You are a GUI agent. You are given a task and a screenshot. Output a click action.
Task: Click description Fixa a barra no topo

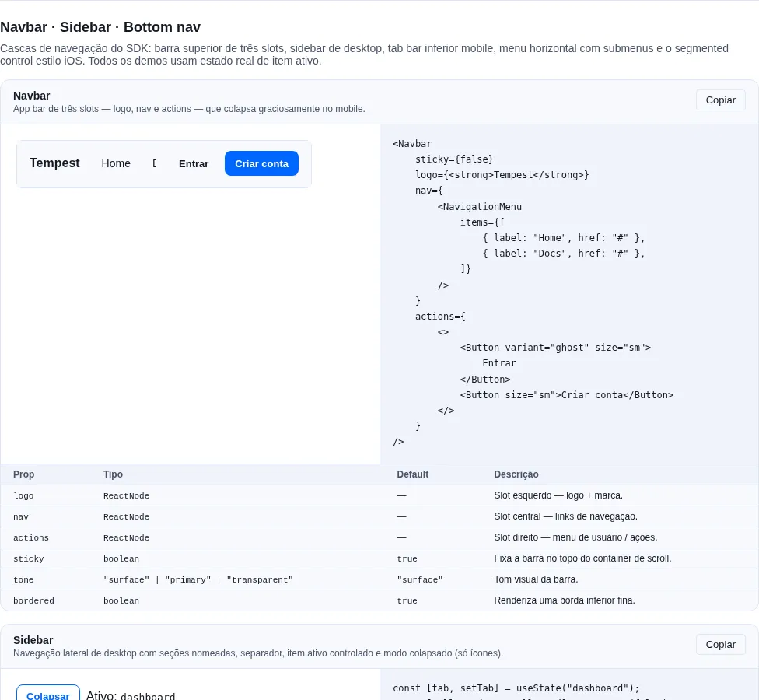point(582,558)
